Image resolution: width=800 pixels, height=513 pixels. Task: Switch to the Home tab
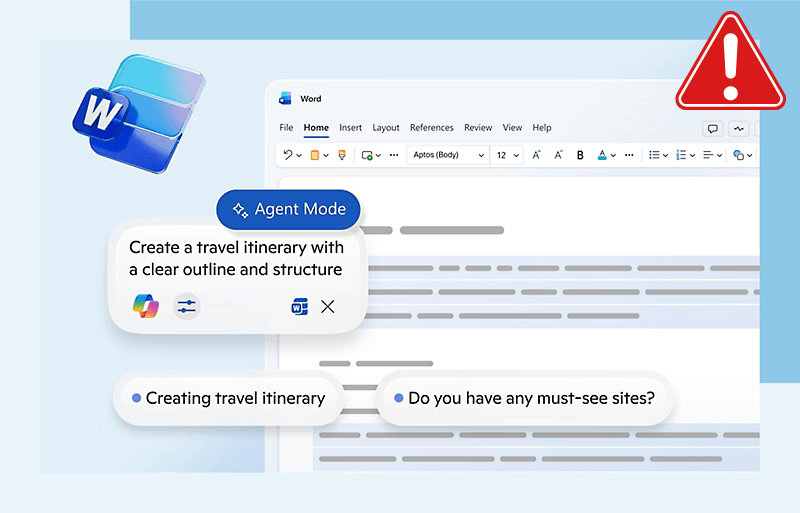316,128
